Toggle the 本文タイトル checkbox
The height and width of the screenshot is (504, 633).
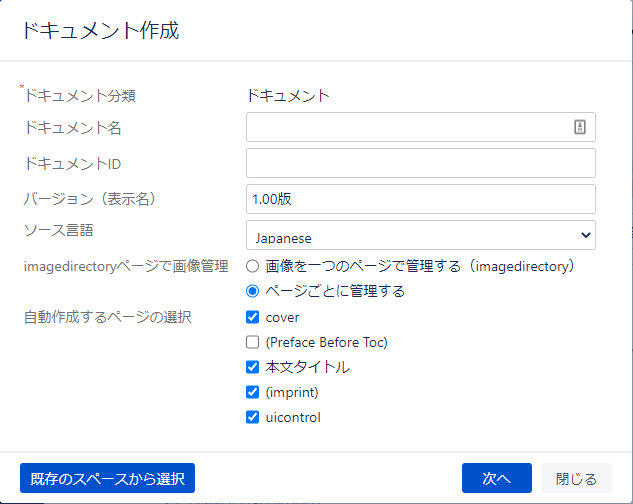click(x=252, y=367)
